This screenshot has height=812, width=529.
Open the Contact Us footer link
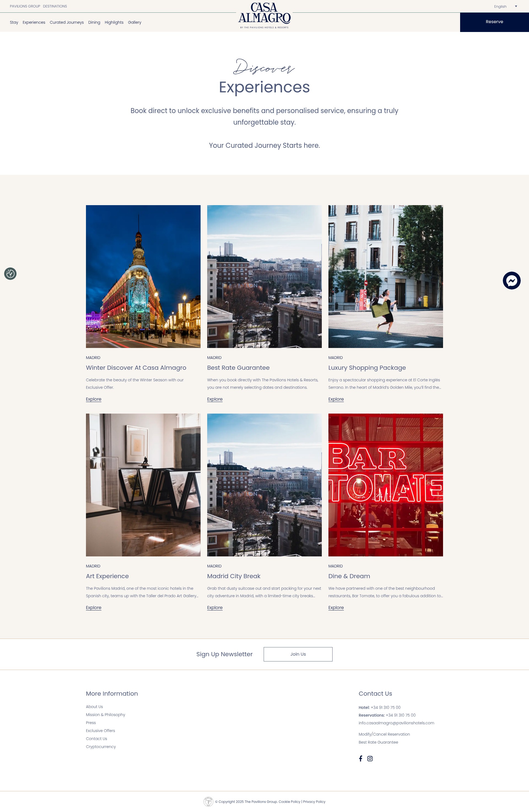coord(96,739)
